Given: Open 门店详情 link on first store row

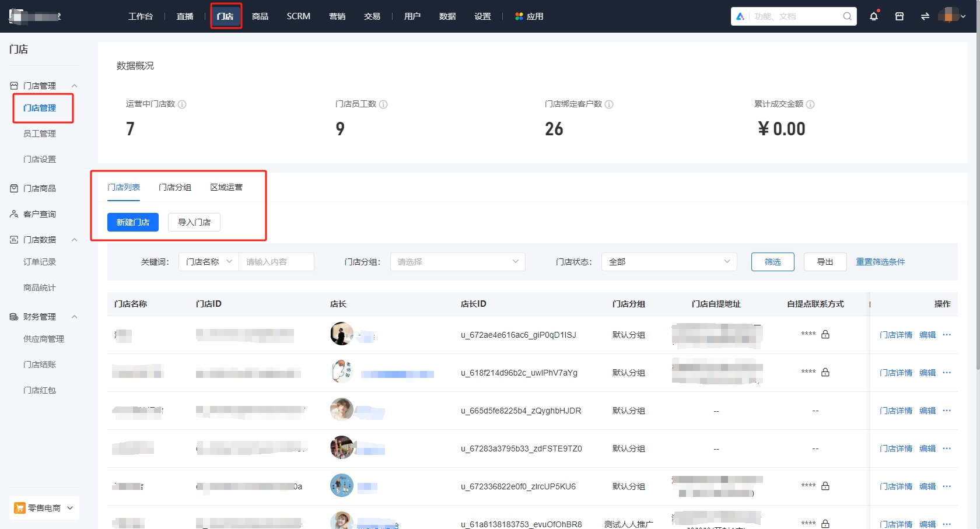Looking at the screenshot, I should click(896, 334).
